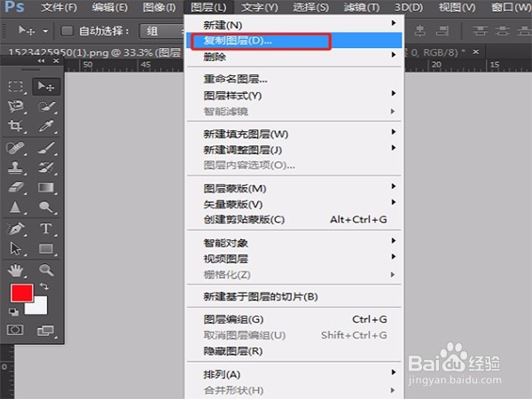Expand the 视频图层 submenu
This screenshot has height=399, width=532.
293,259
